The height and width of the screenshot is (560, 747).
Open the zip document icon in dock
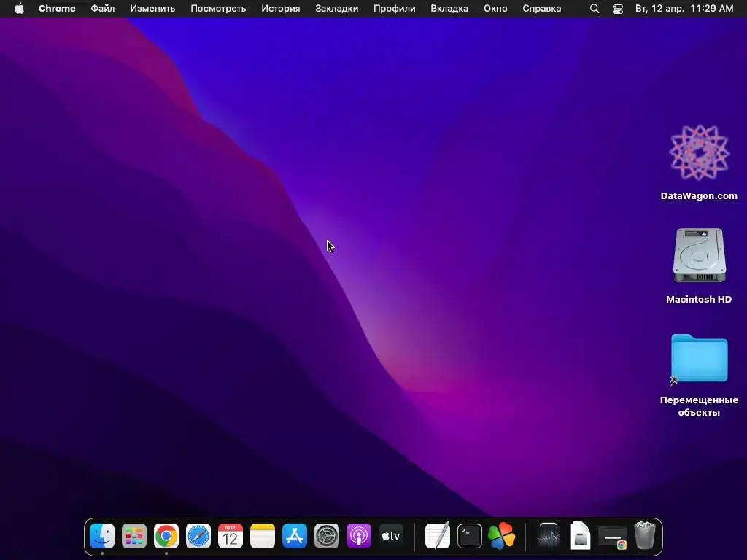(580, 536)
